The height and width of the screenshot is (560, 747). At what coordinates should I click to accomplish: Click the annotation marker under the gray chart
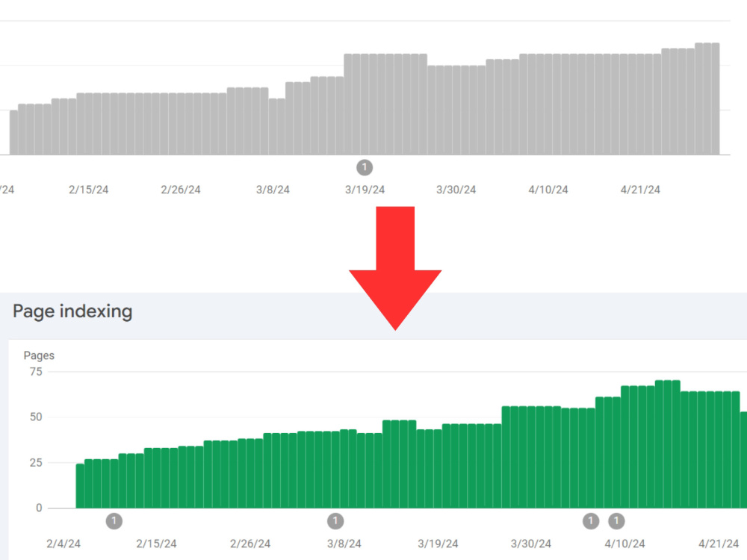pos(365,167)
